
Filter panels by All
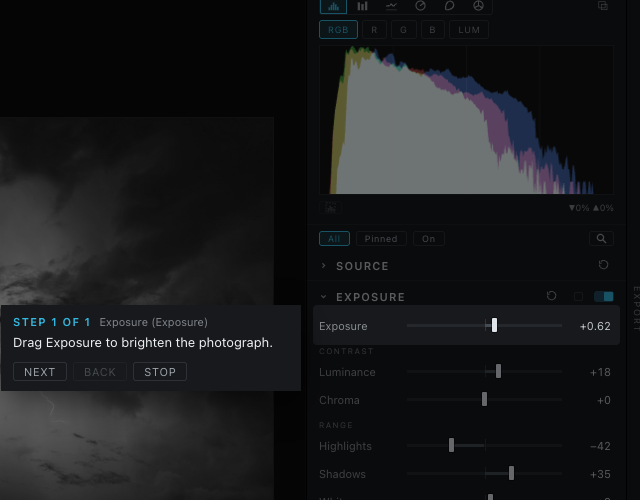tap(334, 239)
